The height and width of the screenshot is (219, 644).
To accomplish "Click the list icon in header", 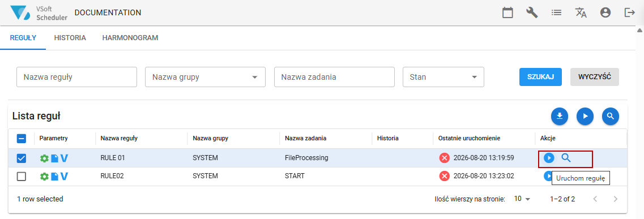I will click(557, 12).
